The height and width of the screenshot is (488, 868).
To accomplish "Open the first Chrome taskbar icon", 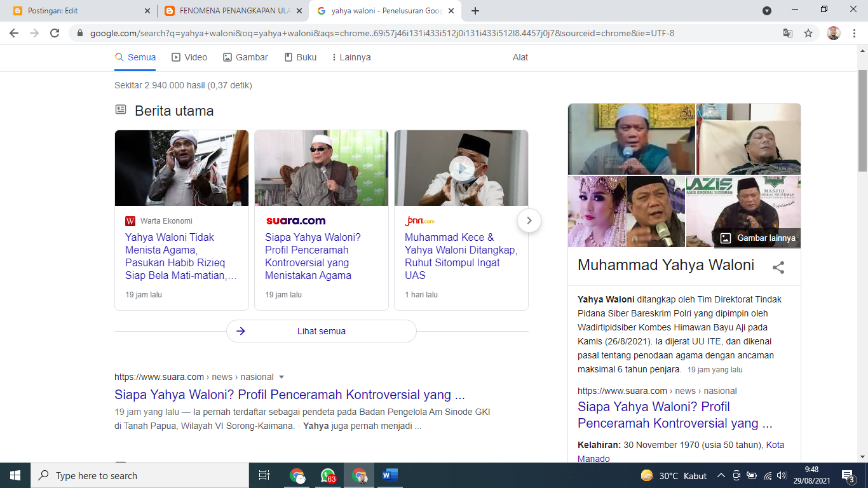I will point(297,475).
